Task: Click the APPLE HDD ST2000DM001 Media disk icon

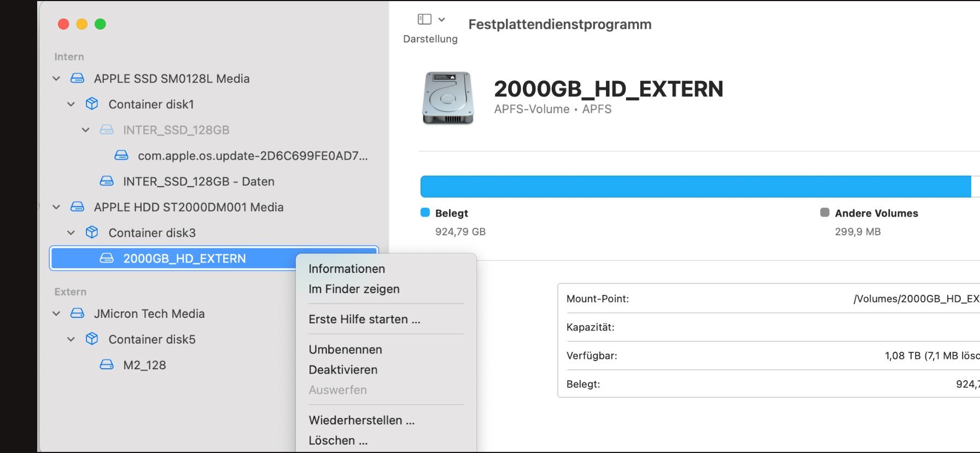Action: point(78,207)
